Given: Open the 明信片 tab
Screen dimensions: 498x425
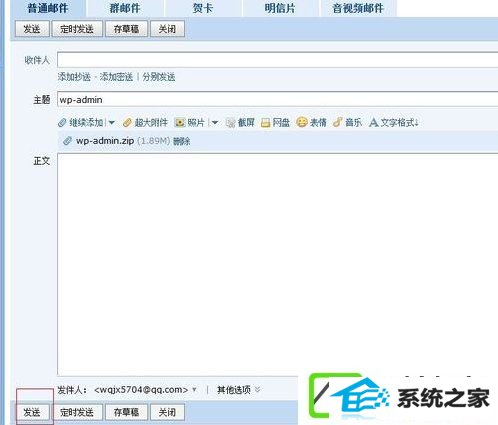Looking at the screenshot, I should click(280, 8).
